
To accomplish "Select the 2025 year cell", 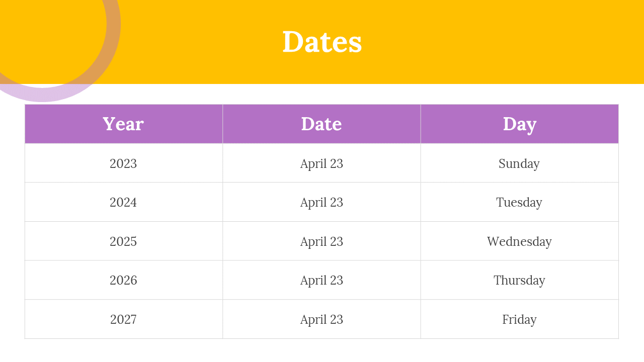I will pyautogui.click(x=124, y=241).
